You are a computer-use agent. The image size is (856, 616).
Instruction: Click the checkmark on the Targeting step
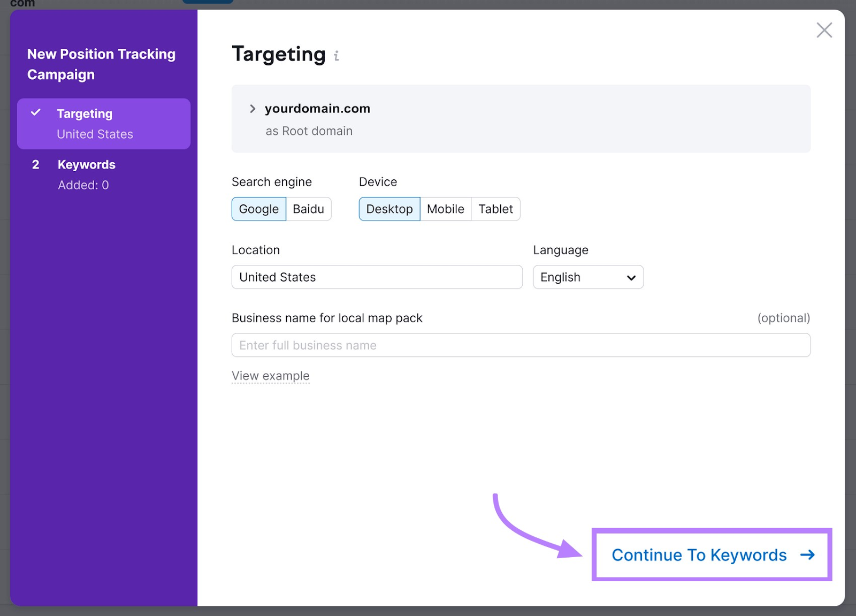[36, 113]
